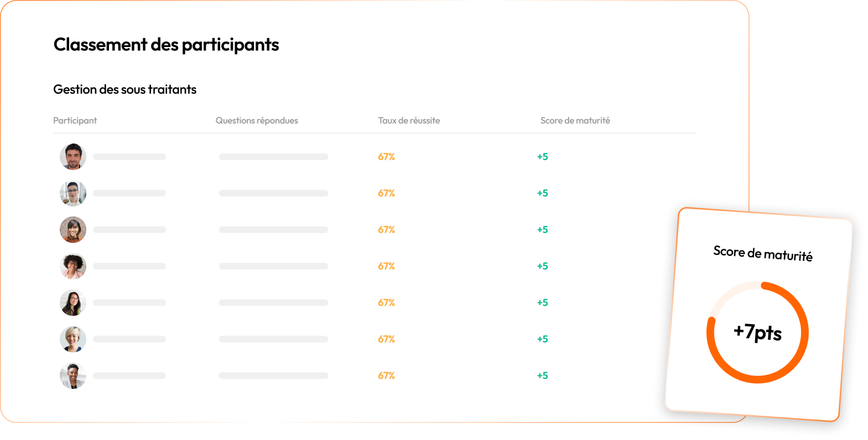Click the Score de maturité column header
Image resolution: width=868 pixels, height=440 pixels.
575,121
